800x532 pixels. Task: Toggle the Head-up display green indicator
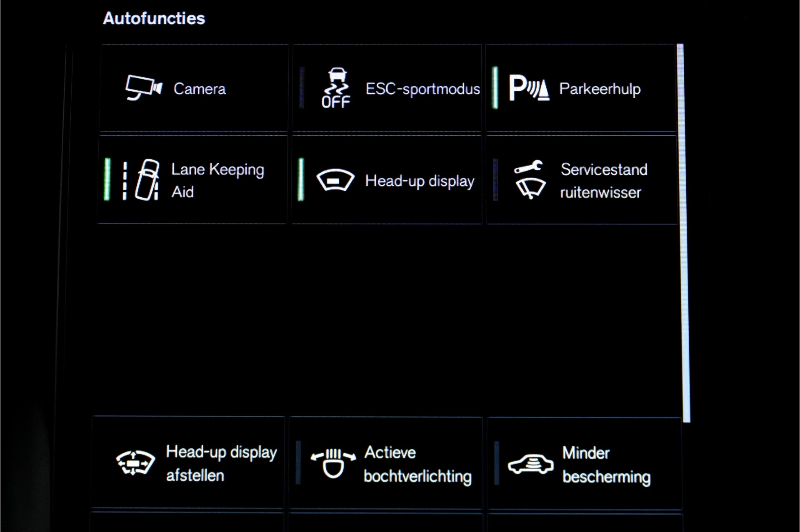click(301, 179)
